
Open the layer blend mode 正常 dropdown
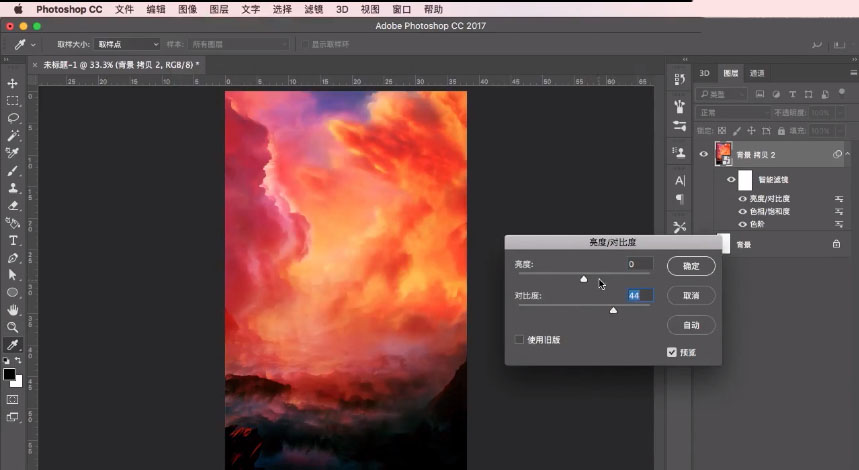point(733,112)
